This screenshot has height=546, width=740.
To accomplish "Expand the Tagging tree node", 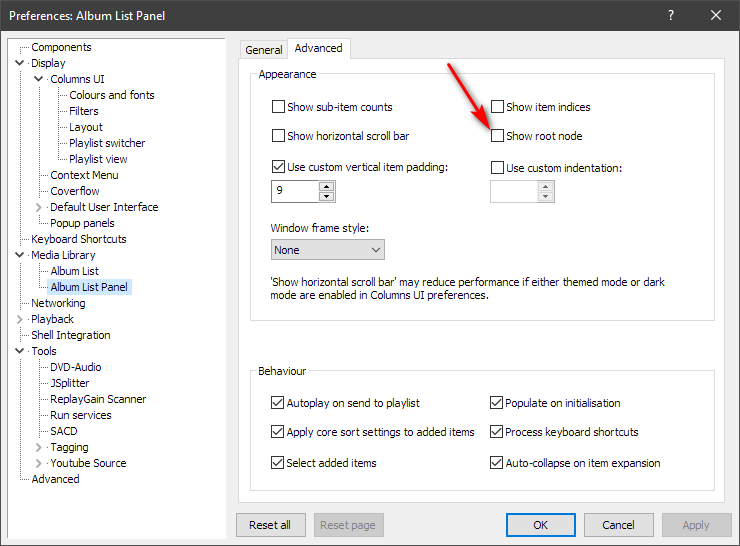I will [x=39, y=447].
